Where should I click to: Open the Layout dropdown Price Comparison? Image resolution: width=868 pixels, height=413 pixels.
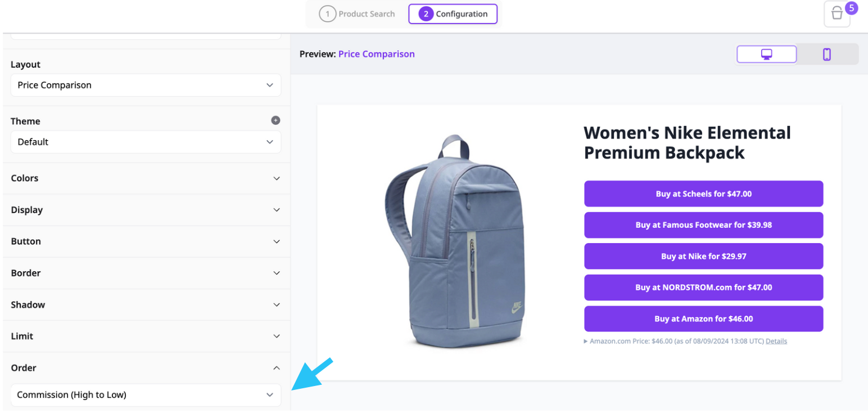146,85
